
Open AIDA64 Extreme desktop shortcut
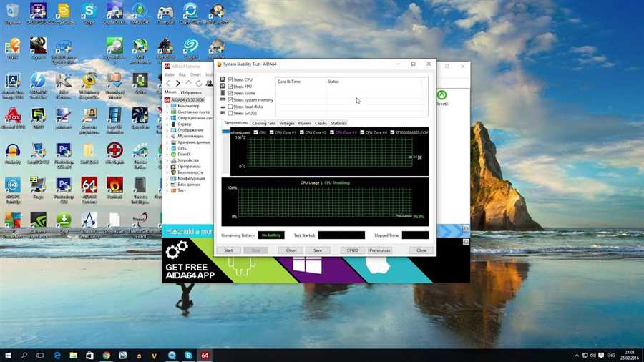pyautogui.click(x=89, y=188)
